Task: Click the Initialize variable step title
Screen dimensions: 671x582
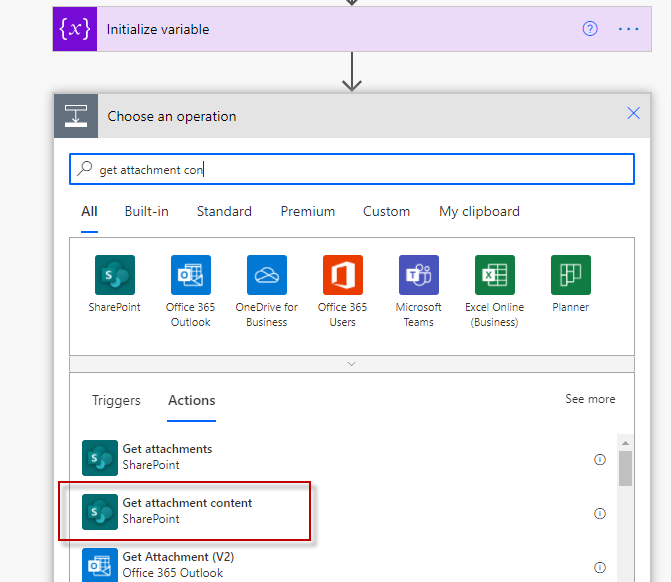Action: [158, 29]
